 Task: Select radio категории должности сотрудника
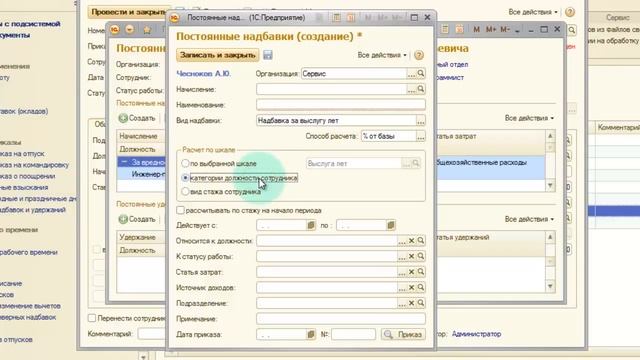click(185, 178)
